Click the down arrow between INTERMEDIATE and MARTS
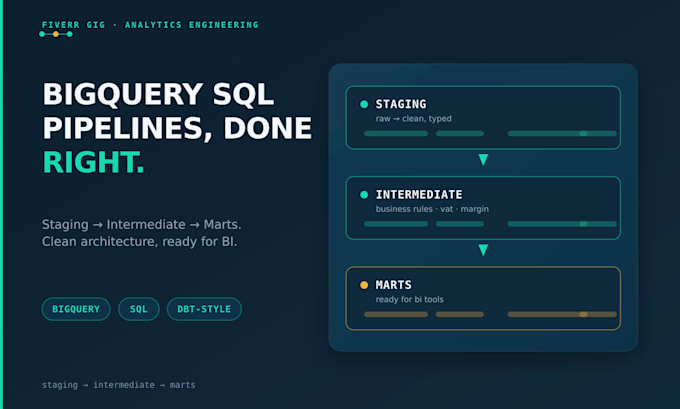Image resolution: width=680 pixels, height=409 pixels. (x=483, y=250)
